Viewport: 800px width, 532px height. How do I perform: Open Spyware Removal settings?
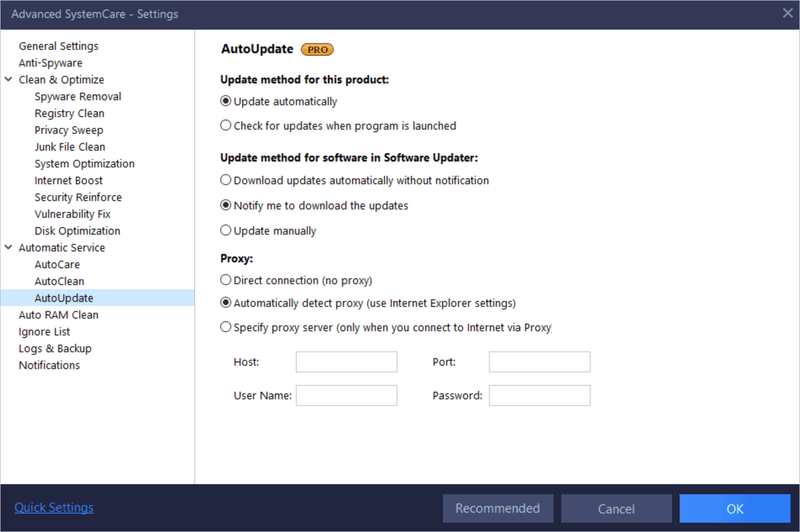[x=78, y=96]
